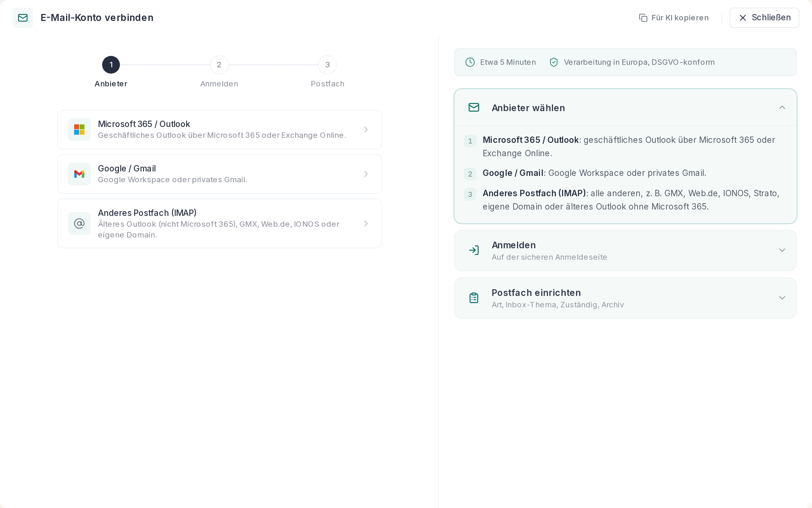The width and height of the screenshot is (812, 508).
Task: Click the Postfach step label
Action: [x=327, y=84]
